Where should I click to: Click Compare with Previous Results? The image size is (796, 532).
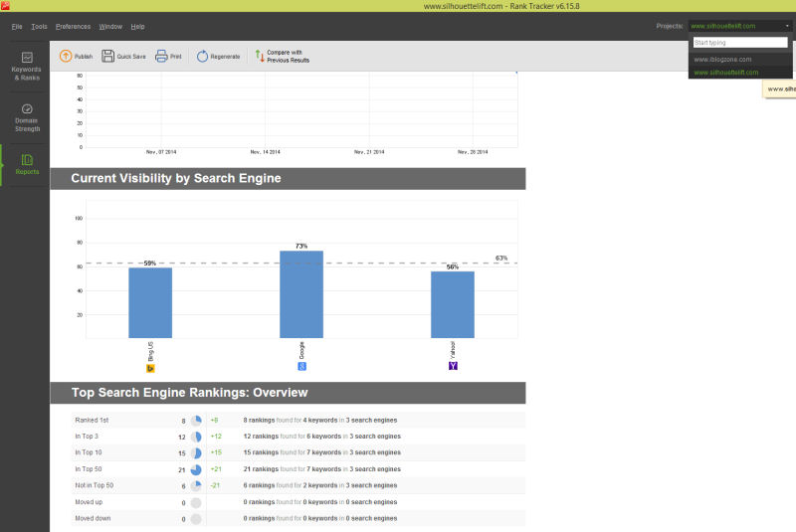pos(283,56)
